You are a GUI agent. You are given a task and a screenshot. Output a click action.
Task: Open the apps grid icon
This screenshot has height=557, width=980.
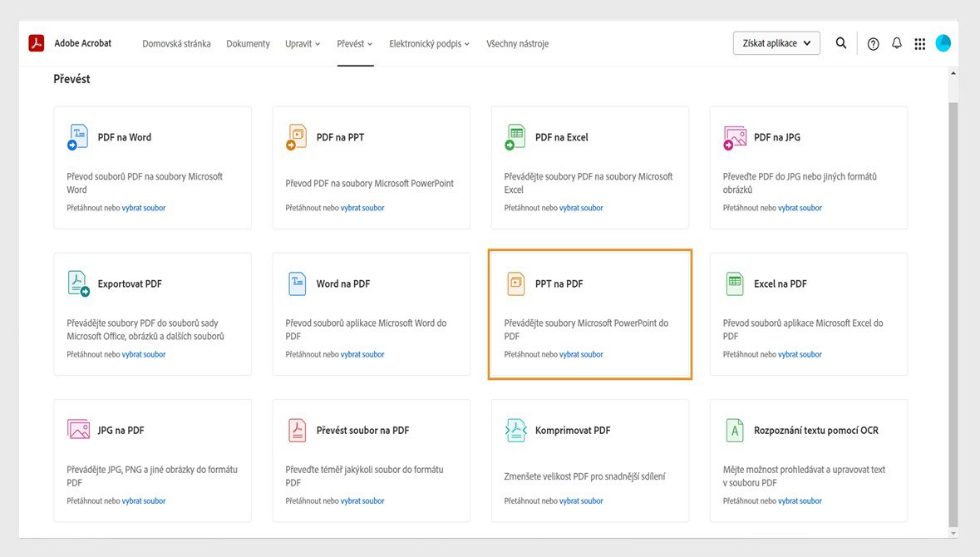pyautogui.click(x=919, y=44)
